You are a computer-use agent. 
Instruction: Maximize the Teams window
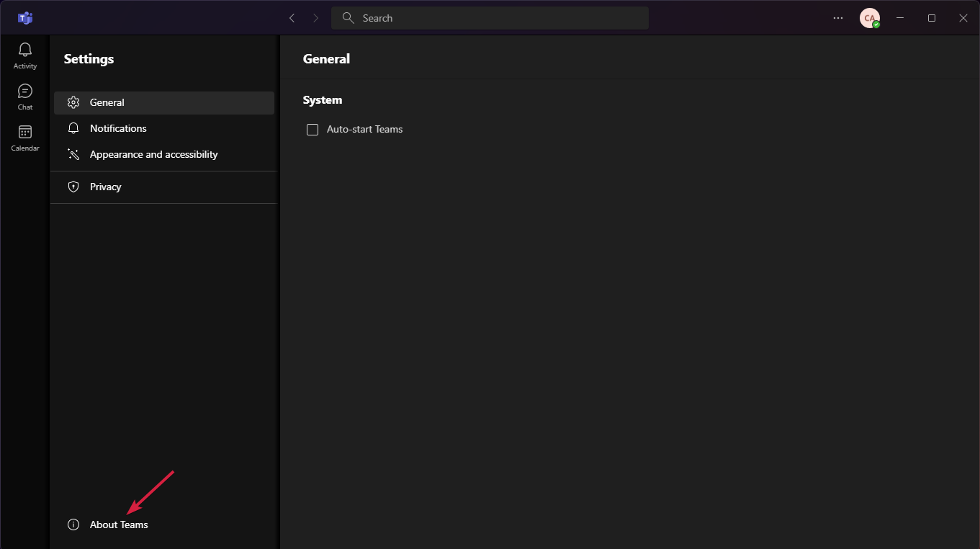[932, 18]
